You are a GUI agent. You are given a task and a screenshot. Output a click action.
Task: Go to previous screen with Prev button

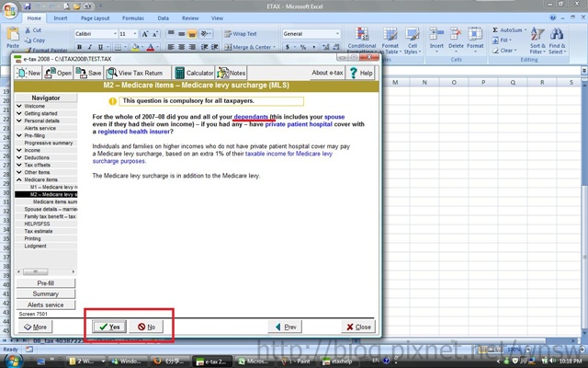click(x=285, y=327)
